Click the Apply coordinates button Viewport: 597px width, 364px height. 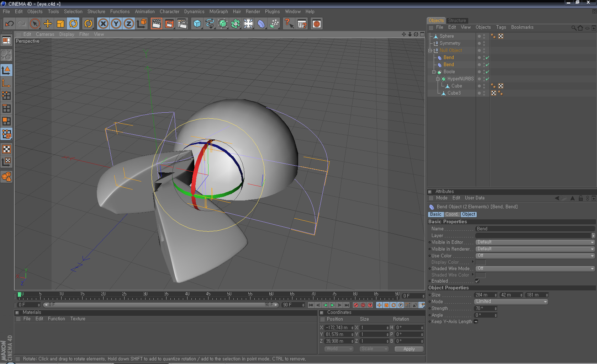409,349
